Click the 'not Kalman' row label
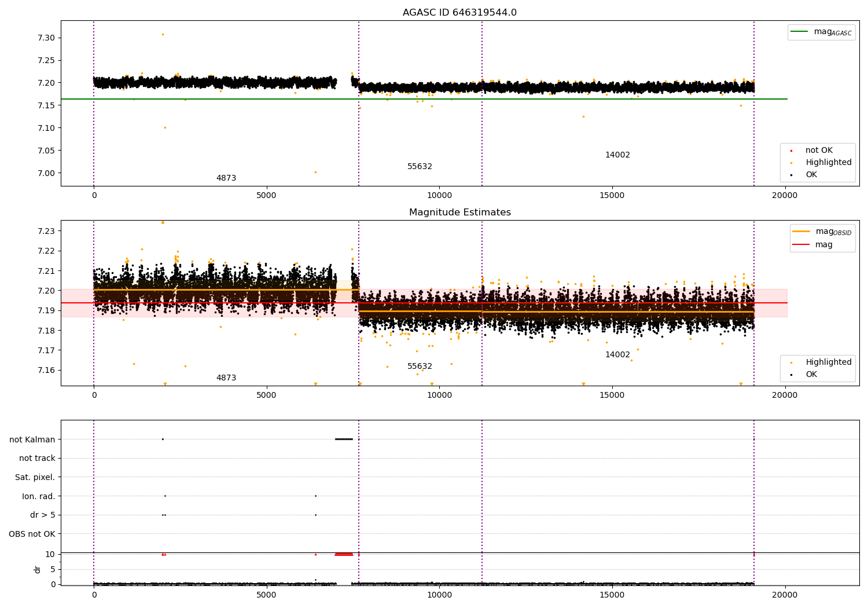The height and width of the screenshot is (608, 868). 32,439
